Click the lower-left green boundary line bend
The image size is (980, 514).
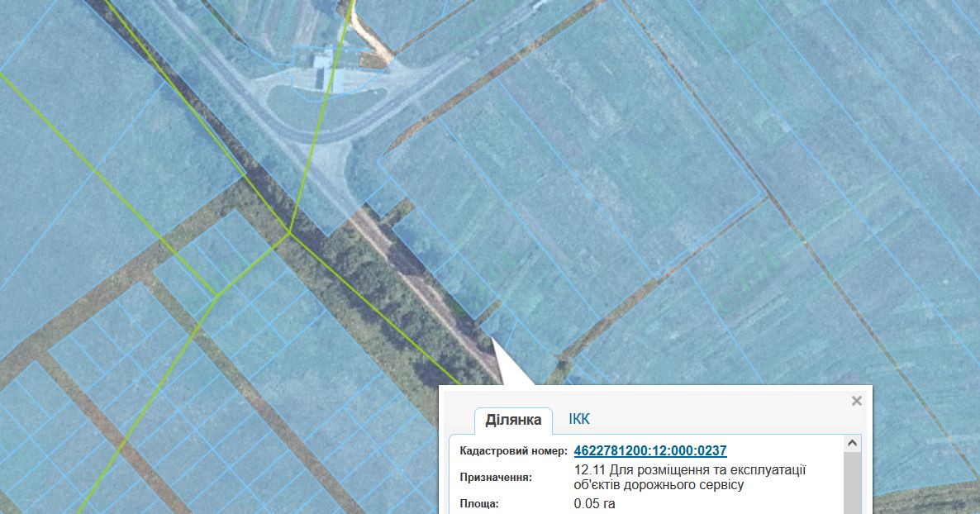pos(216,294)
